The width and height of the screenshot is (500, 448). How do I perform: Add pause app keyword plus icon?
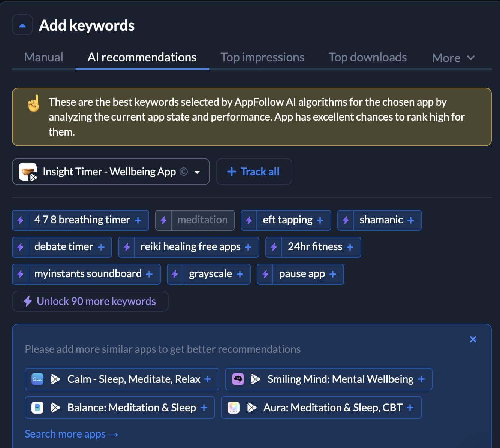point(333,274)
